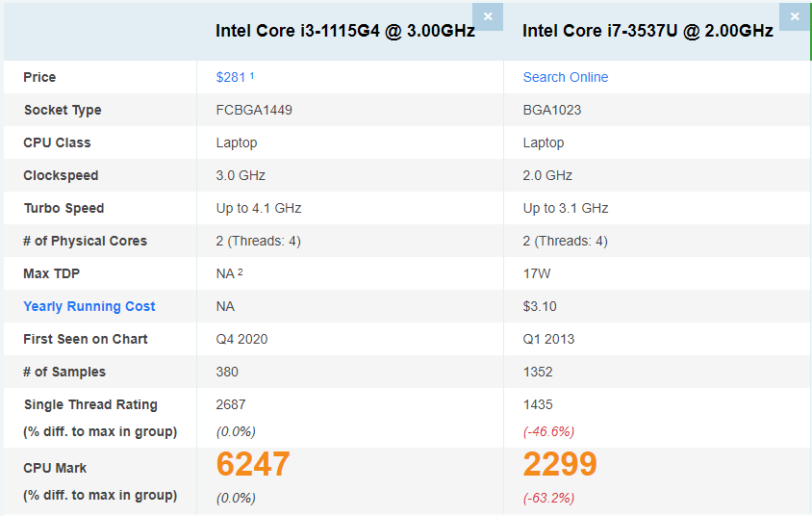Select the 17W Max TDP value
Screen dimensions: 812x516
point(537,273)
